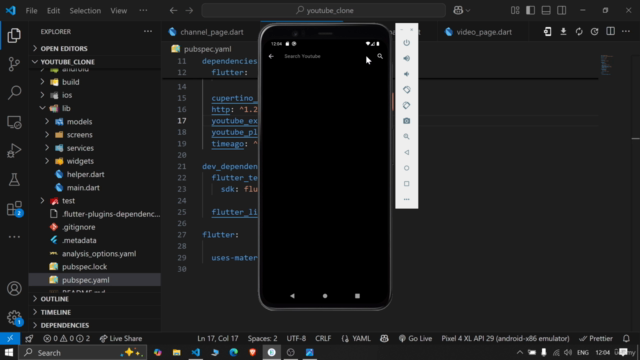The height and width of the screenshot is (360, 640).
Task: Click the emulator zoom button
Action: (407, 137)
